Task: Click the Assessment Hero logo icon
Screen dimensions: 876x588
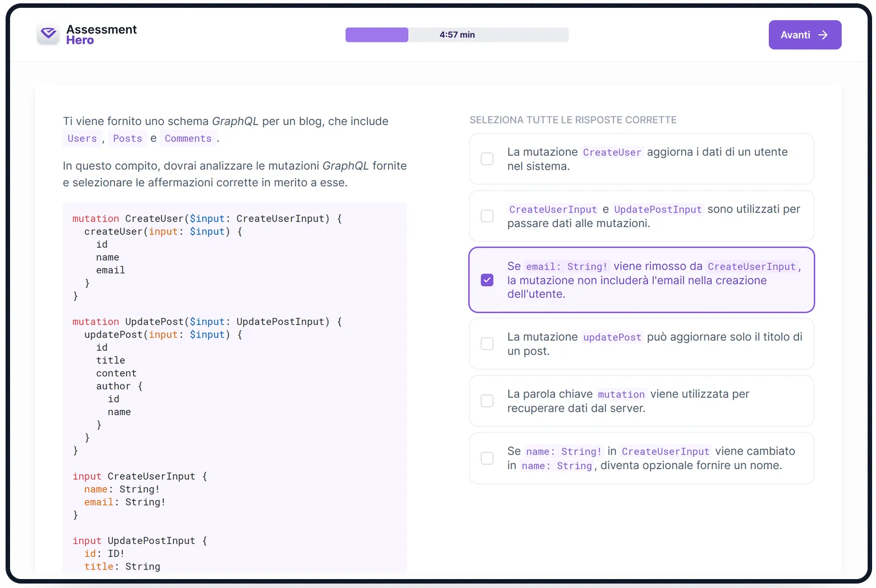Action: 48,34
